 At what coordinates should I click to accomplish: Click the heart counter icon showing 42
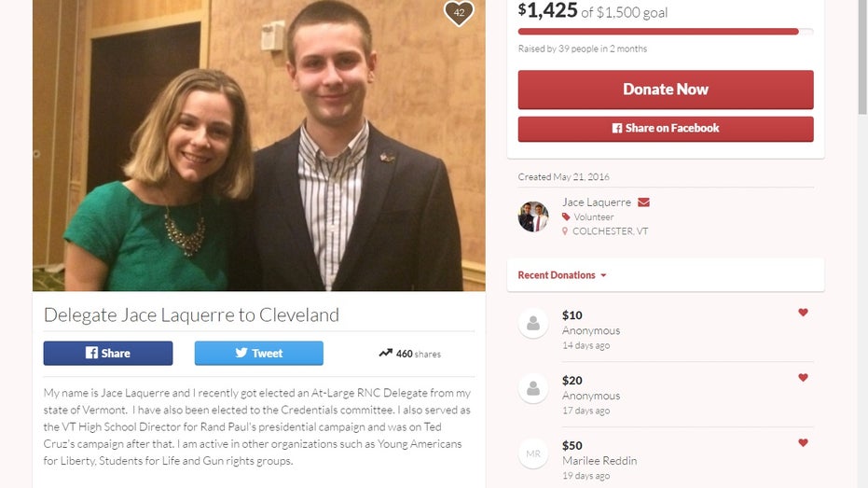pos(459,13)
